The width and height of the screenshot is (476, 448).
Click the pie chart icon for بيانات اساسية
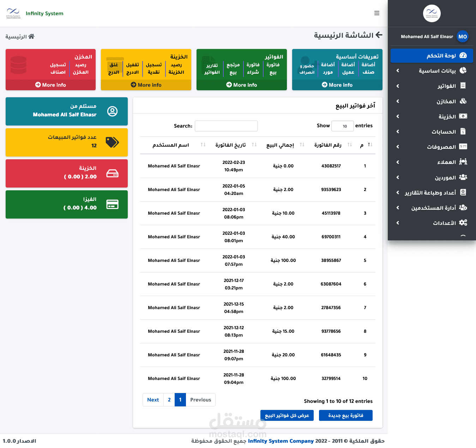(x=463, y=70)
